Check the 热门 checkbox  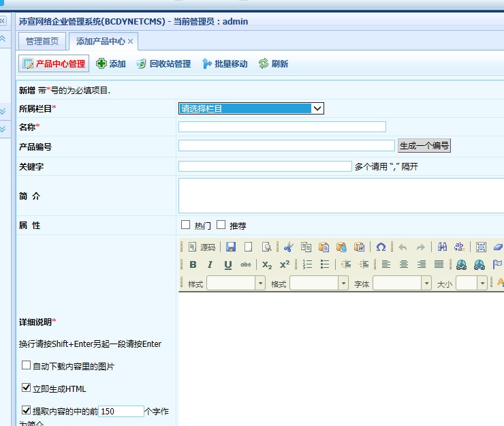[x=185, y=225]
